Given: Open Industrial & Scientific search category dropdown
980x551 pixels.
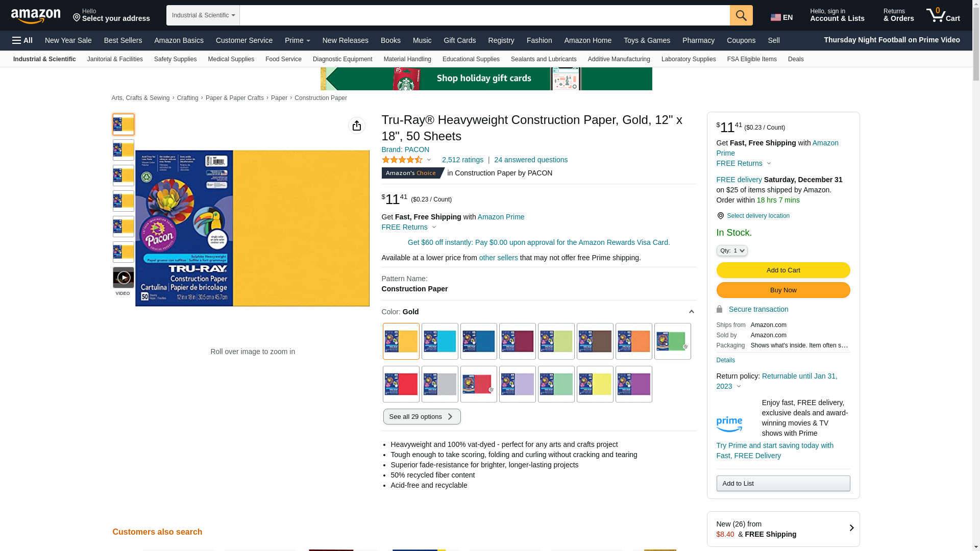Looking at the screenshot, I should point(203,15).
